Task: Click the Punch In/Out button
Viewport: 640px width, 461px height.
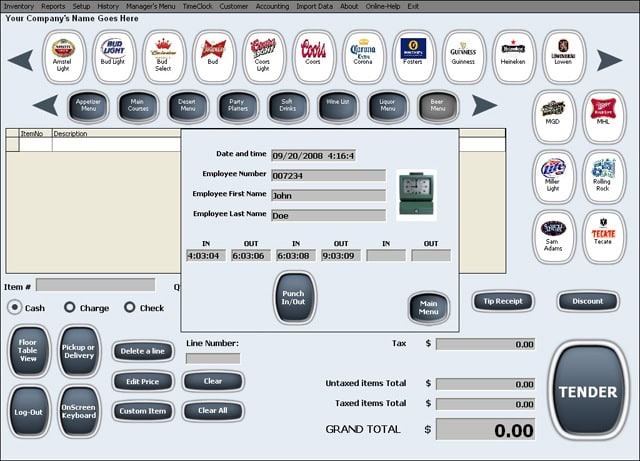Action: coord(293,298)
